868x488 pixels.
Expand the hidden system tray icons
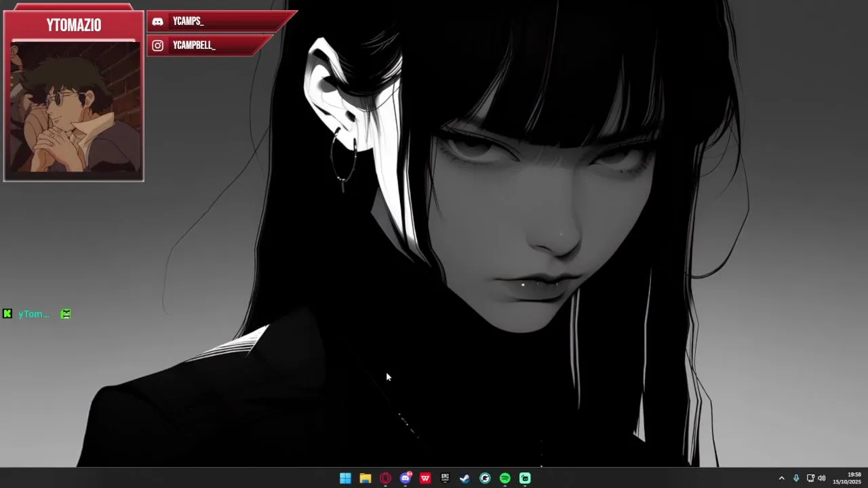click(781, 479)
